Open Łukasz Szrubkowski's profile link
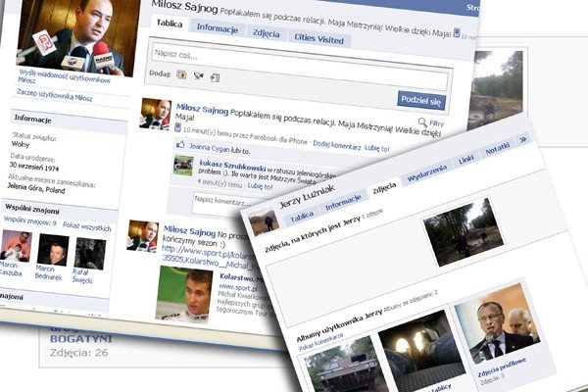 click(x=232, y=165)
